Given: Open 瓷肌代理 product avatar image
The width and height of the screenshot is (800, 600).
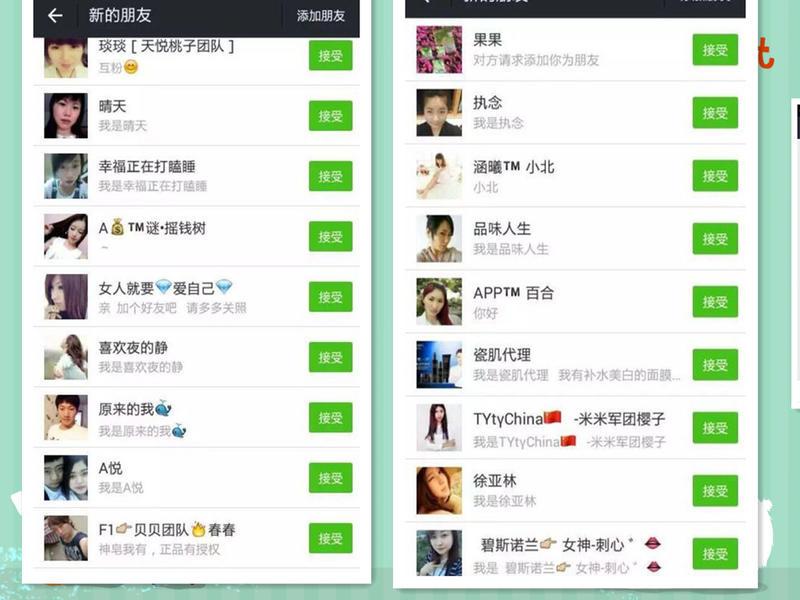Looking at the screenshot, I should (x=439, y=365).
